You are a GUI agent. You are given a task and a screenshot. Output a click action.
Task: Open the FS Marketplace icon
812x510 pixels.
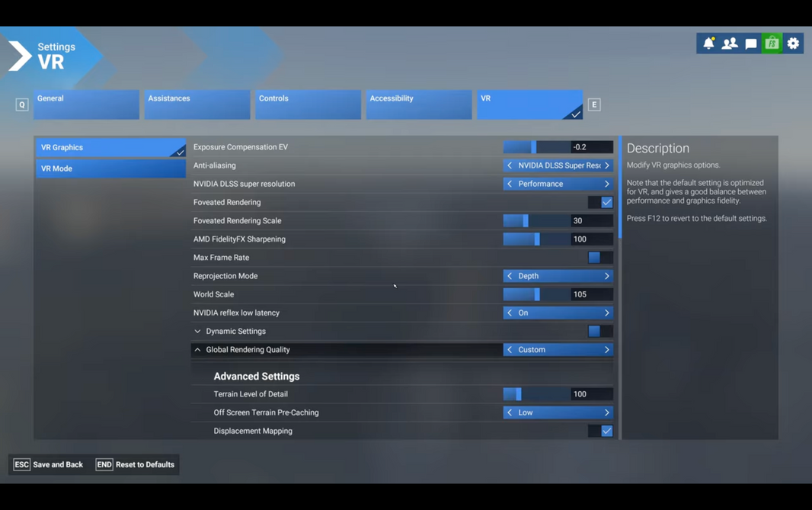pyautogui.click(x=772, y=43)
